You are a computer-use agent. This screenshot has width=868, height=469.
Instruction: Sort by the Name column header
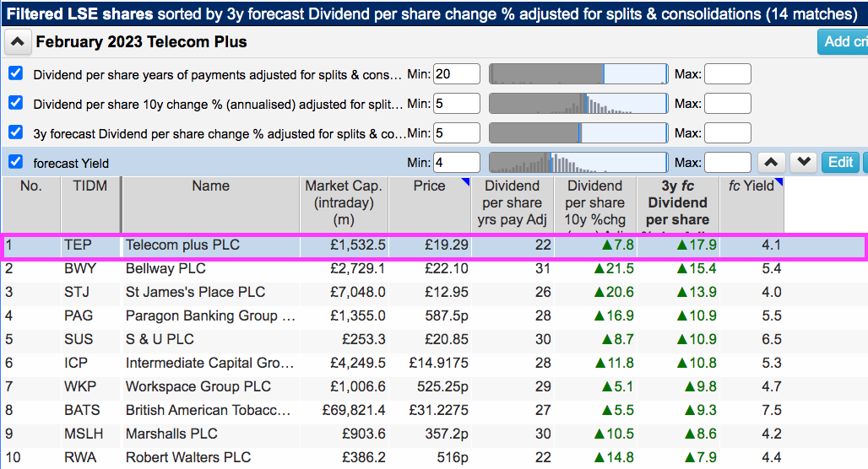(211, 204)
